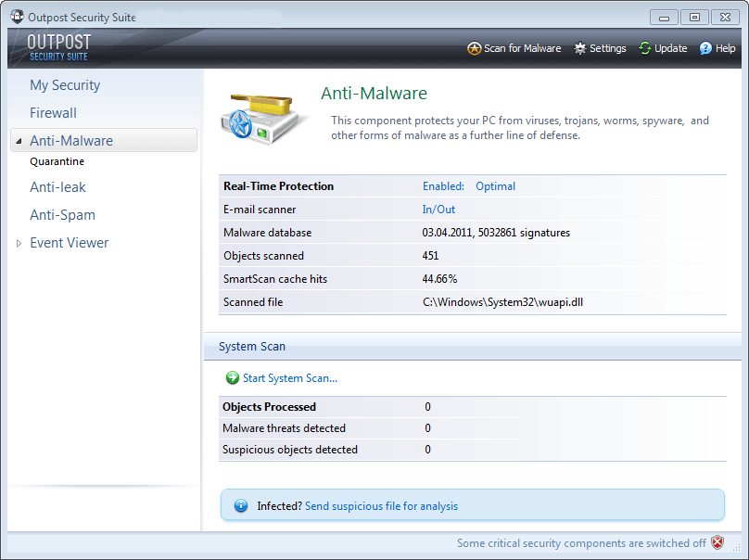Click the green Start System Scan arrow icon
The width and height of the screenshot is (749, 560).
pyautogui.click(x=232, y=377)
